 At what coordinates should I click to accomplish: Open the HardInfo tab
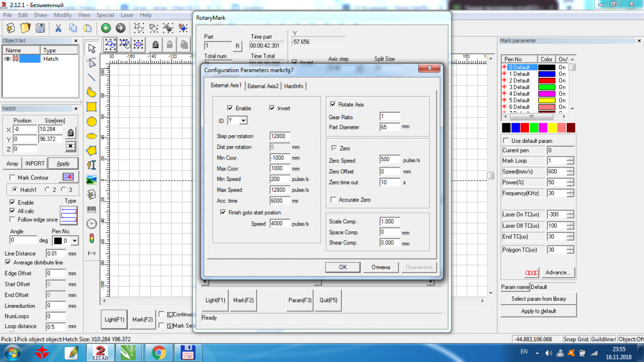pos(294,86)
